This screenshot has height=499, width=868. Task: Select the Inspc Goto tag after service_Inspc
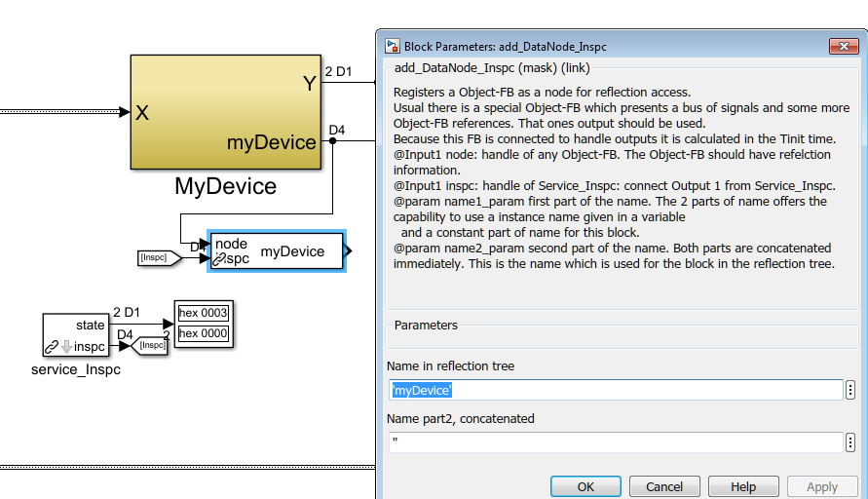(x=152, y=344)
